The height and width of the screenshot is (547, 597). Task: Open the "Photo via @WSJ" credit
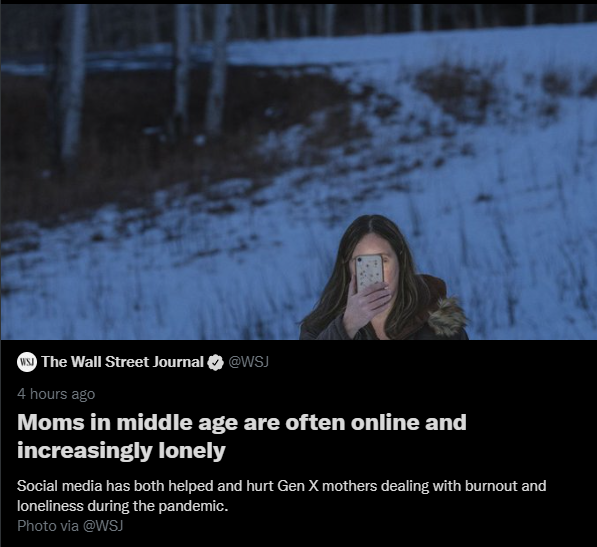pyautogui.click(x=70, y=526)
